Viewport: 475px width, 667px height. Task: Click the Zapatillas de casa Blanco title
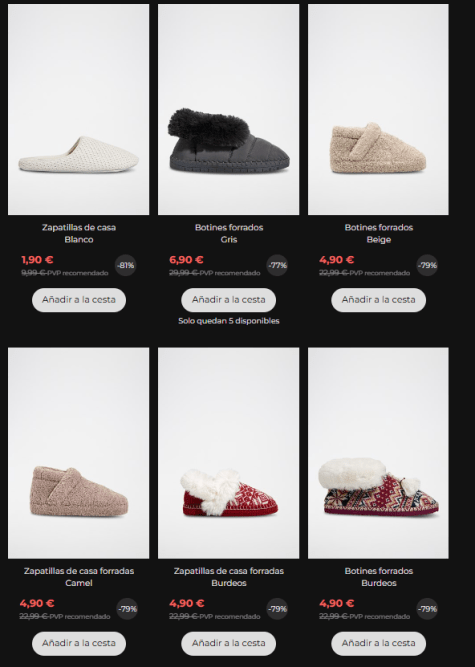[79, 234]
